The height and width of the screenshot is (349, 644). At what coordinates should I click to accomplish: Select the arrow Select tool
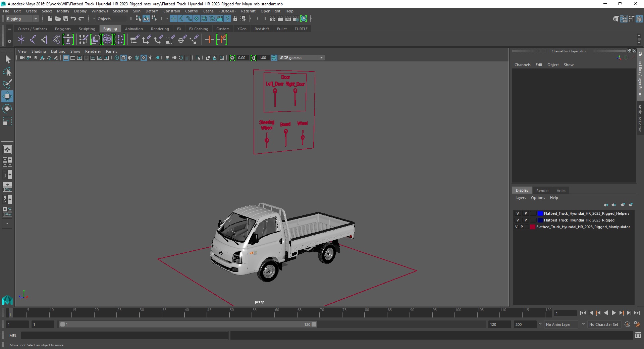(x=7, y=59)
